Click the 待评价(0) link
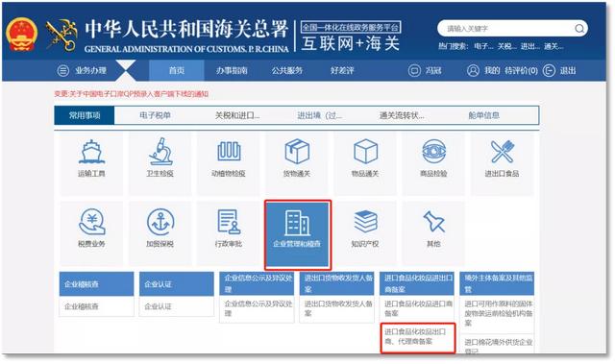615x364 pixels. pos(521,70)
